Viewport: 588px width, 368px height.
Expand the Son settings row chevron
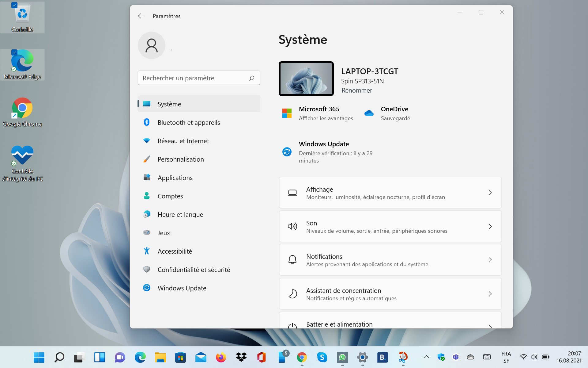coord(490,226)
